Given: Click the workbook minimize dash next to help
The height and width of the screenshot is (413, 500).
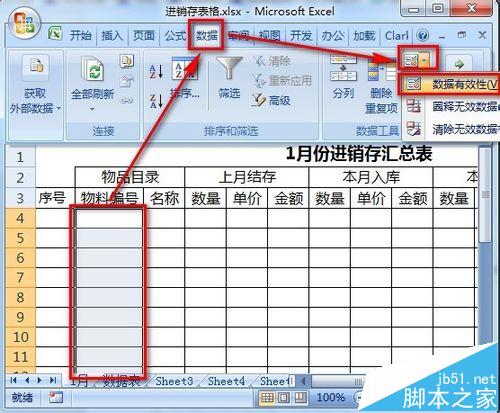Looking at the screenshot, I should click(442, 36).
